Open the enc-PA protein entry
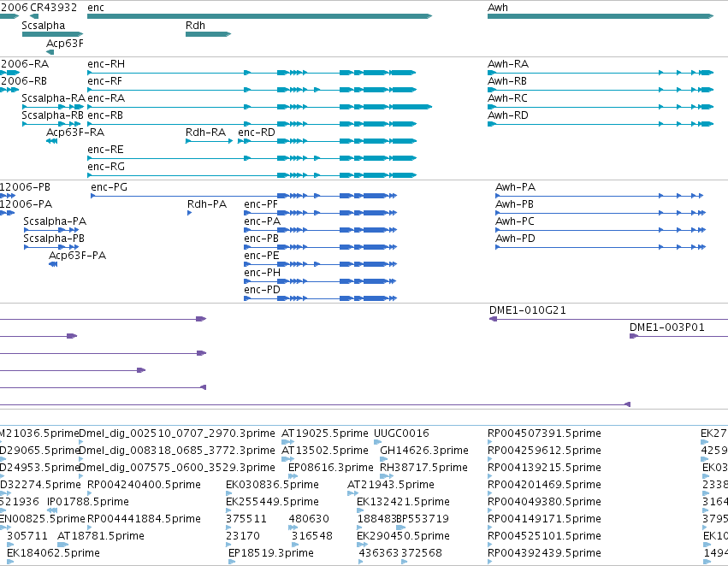The height and width of the screenshot is (566, 728). click(x=263, y=221)
